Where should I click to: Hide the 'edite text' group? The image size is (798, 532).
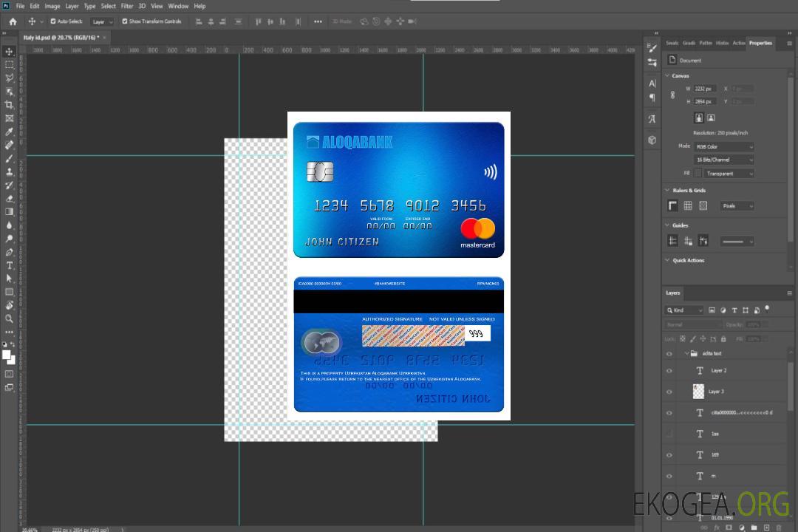pos(669,354)
